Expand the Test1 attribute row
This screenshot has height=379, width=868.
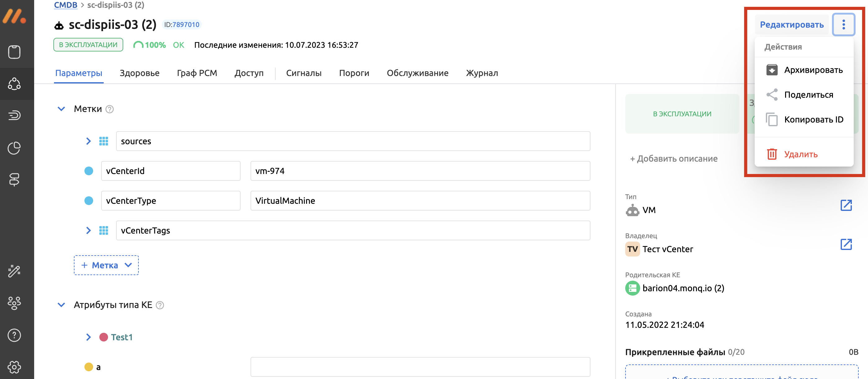[88, 337]
